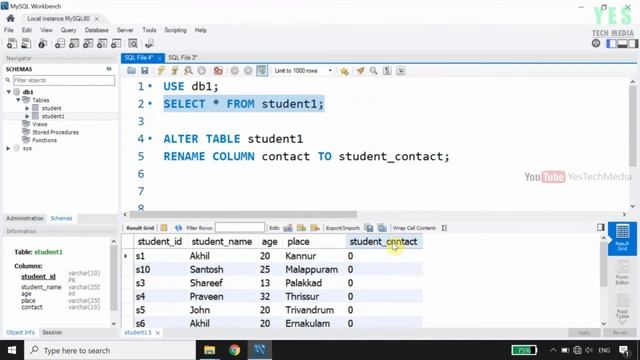Open a script file in the editor
The height and width of the screenshot is (360, 640).
(x=131, y=71)
